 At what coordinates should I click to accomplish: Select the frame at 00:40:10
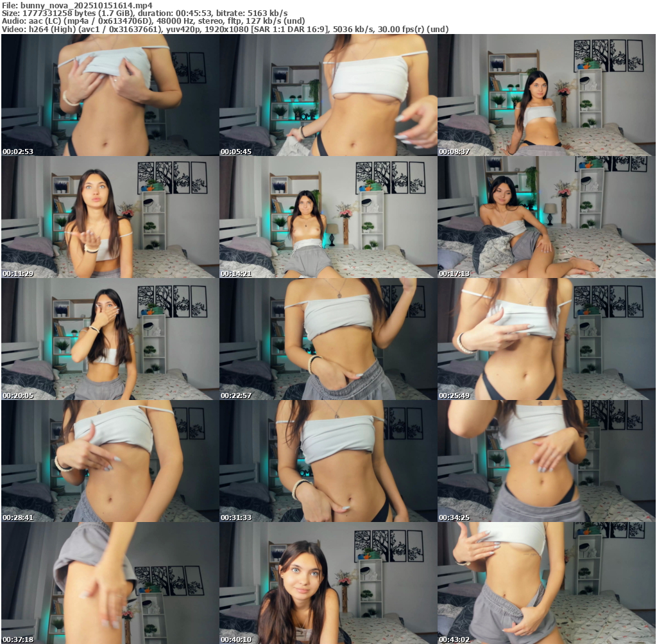328,583
